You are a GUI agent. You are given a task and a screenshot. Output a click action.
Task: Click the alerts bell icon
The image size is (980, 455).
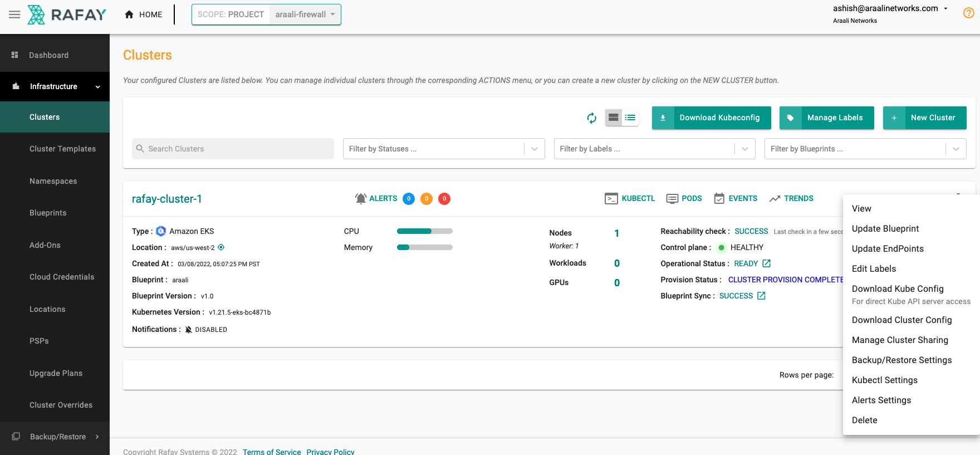click(361, 198)
